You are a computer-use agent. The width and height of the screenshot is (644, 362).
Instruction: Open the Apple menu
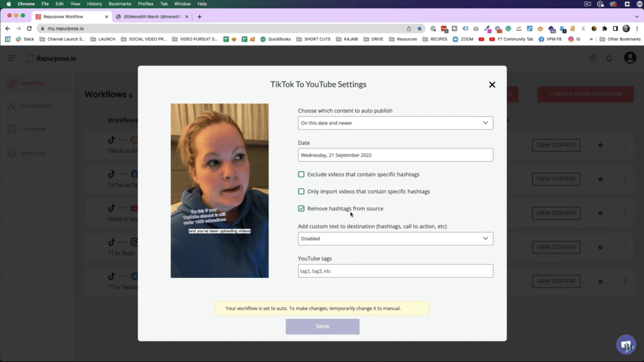pyautogui.click(x=9, y=4)
